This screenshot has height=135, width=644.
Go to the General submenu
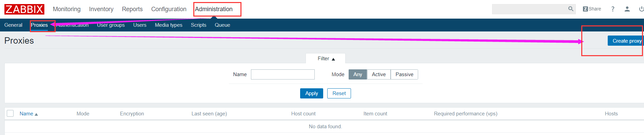pos(13,25)
